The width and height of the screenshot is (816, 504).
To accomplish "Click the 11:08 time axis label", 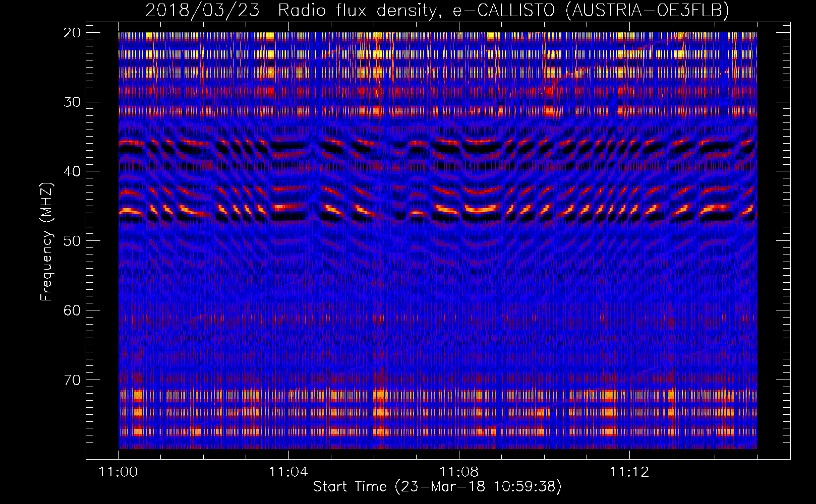I will [x=459, y=472].
